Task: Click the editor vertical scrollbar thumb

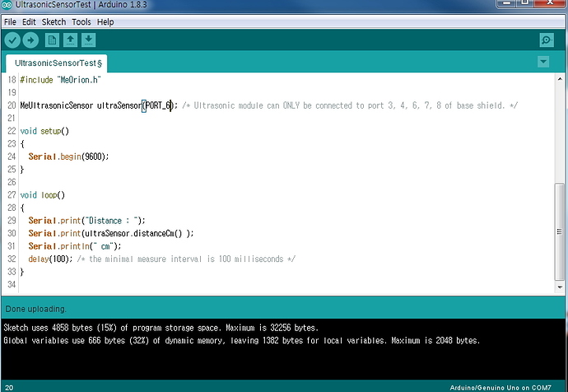Action: [560, 232]
